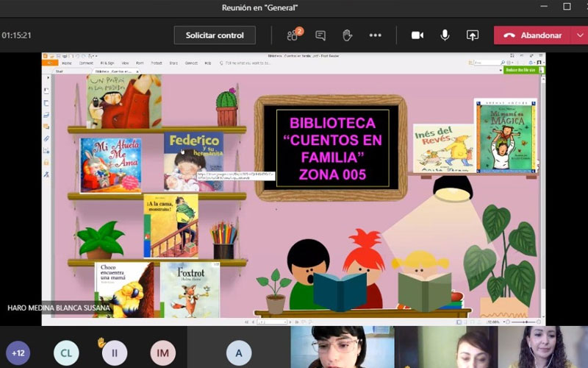Go to the first page in Foxit
This screenshot has height=368, width=588.
tap(246, 322)
